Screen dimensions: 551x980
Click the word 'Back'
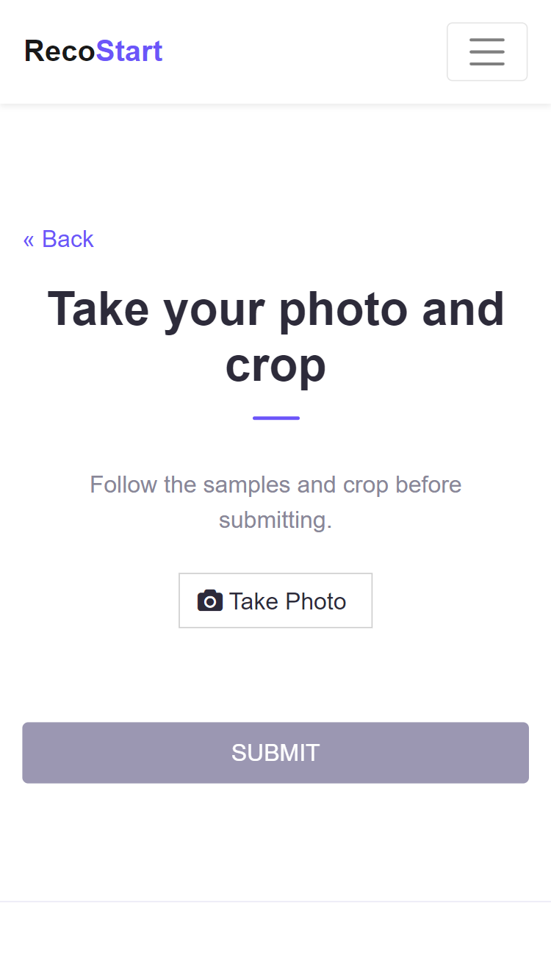tap(68, 239)
